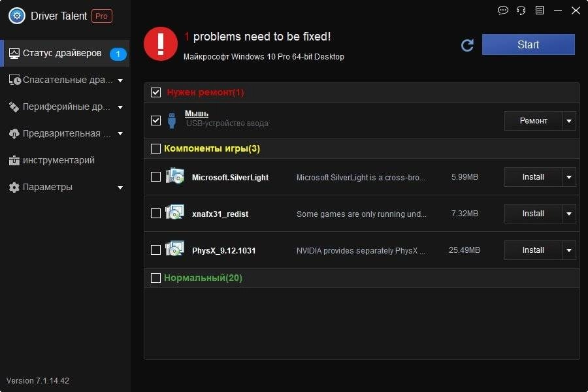Click the Microsoft SilverLight description text

[361, 178]
